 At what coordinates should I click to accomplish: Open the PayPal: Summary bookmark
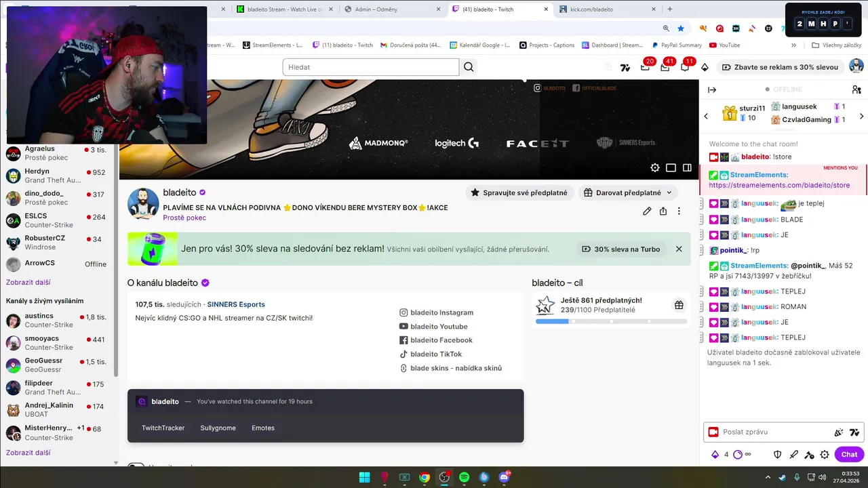point(676,45)
